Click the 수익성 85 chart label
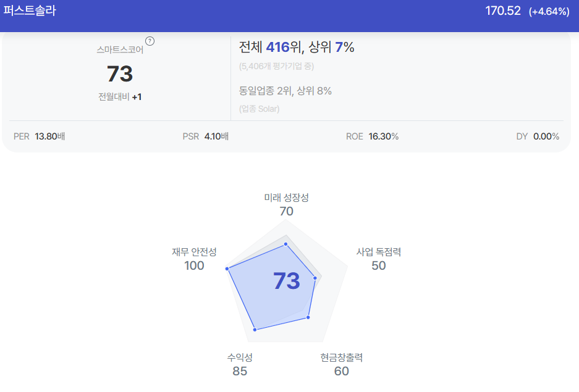 pyautogui.click(x=240, y=364)
